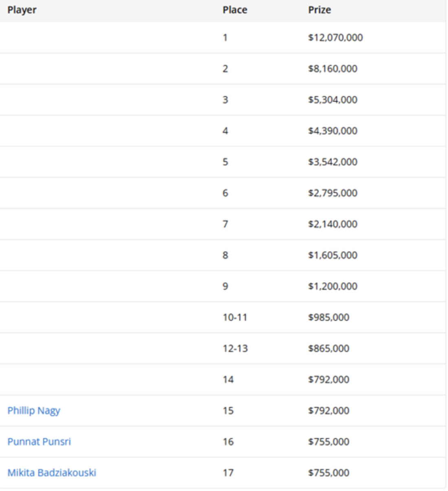Click the 12-13 place cell
Viewport: 448px width, 491px height.
(x=235, y=349)
